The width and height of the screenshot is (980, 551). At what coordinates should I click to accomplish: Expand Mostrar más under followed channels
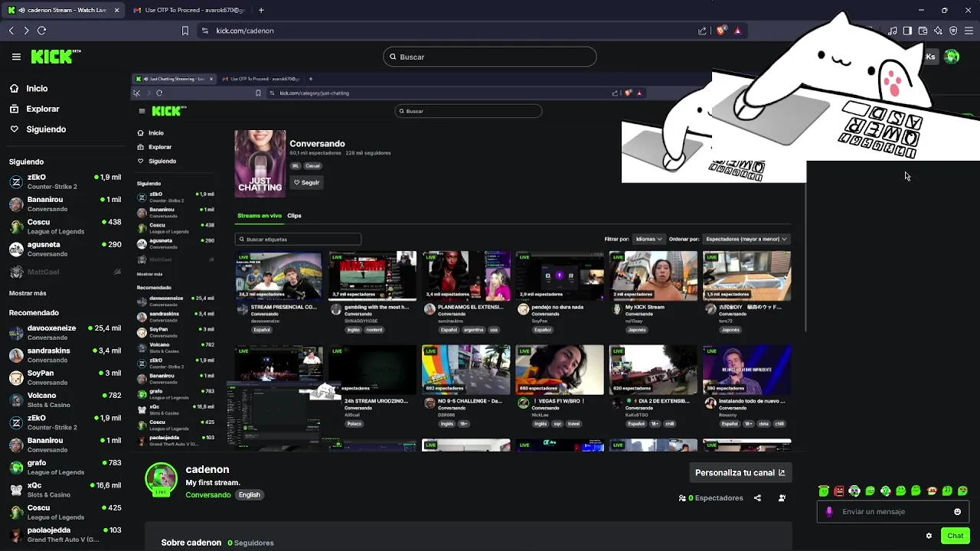pyautogui.click(x=28, y=293)
